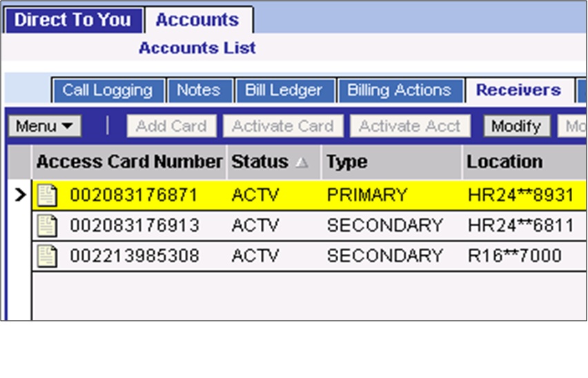
Task: Click the Location column header
Action: click(x=504, y=163)
